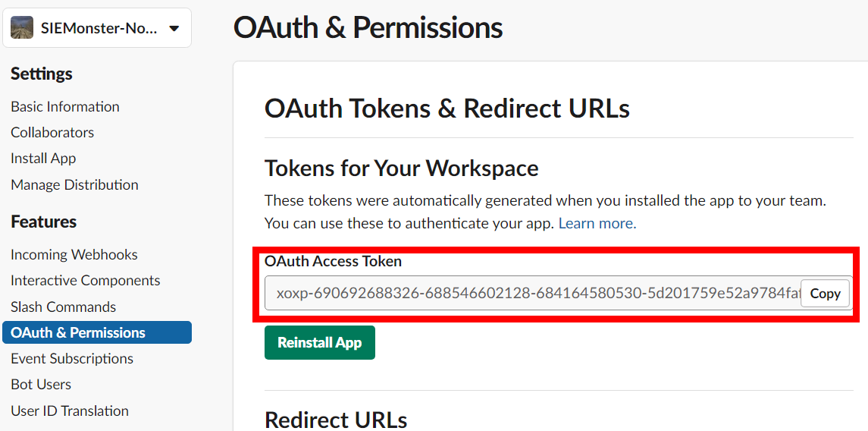Select the OAuth & Permissions sidebar item
The image size is (868, 431).
(78, 332)
